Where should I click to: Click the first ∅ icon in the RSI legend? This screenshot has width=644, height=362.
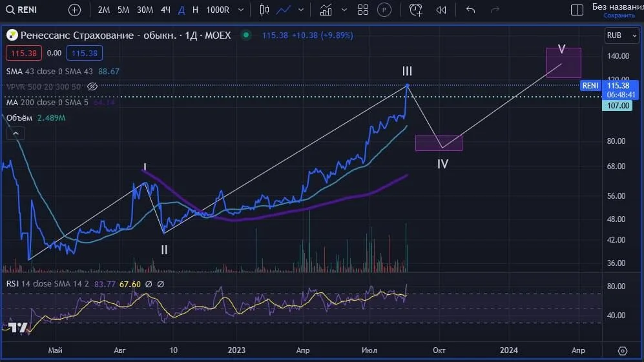pos(149,284)
